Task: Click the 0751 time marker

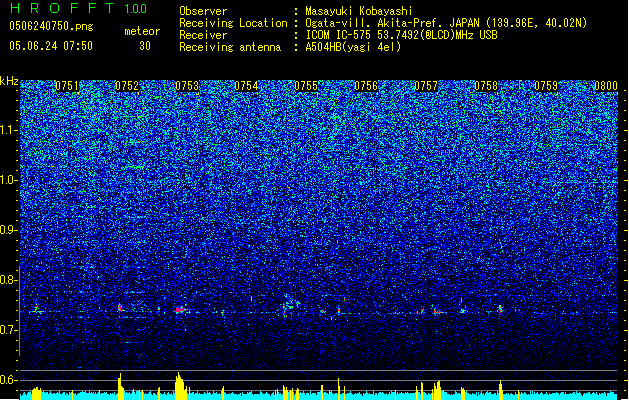Action: 67,86
